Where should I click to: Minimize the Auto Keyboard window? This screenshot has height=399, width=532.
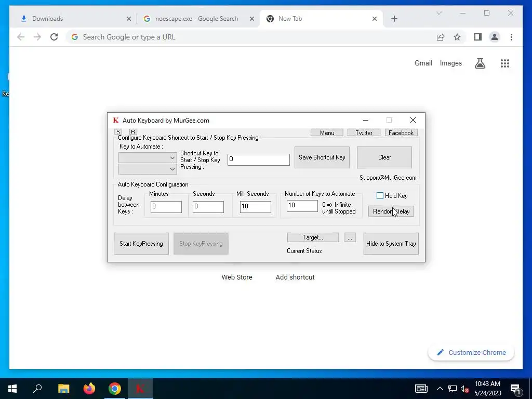[365, 120]
